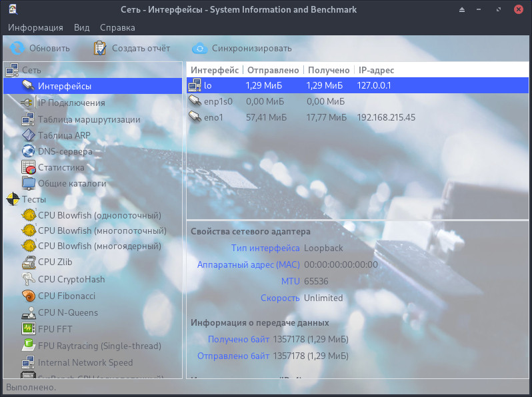Click the IP Подключения plug icon
This screenshot has height=397, width=532.
[x=27, y=103]
